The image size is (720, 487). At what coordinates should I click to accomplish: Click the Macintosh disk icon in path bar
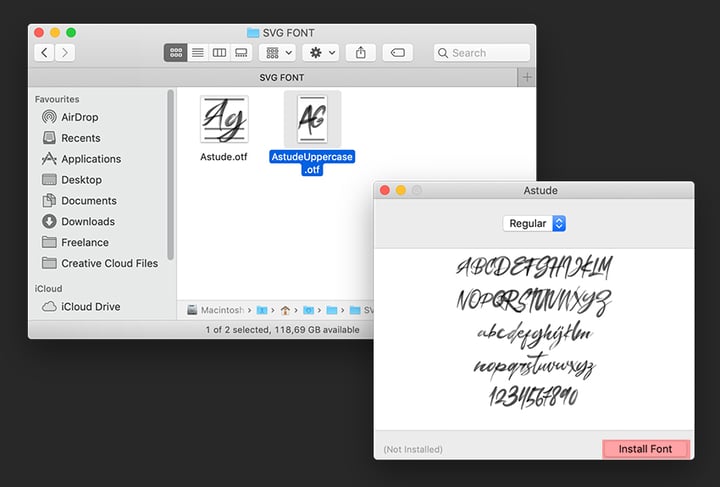(192, 310)
